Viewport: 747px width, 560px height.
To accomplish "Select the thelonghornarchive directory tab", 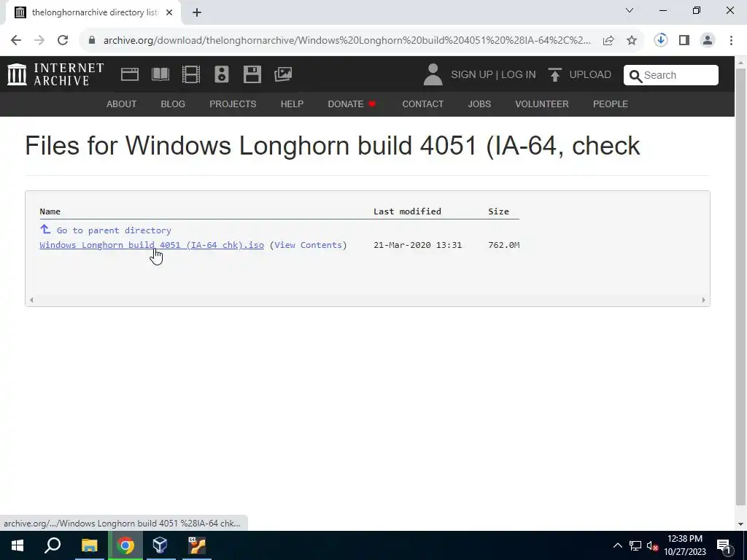I will [x=93, y=12].
